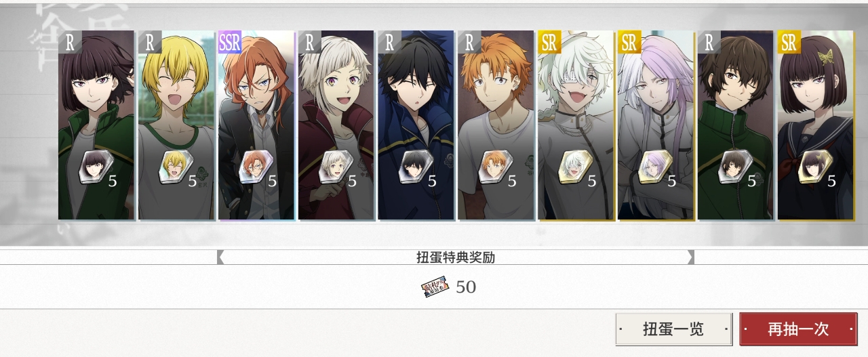Image resolution: width=868 pixels, height=357 pixels.
Task: Select the SSR orange-haired character card
Action: point(256,125)
